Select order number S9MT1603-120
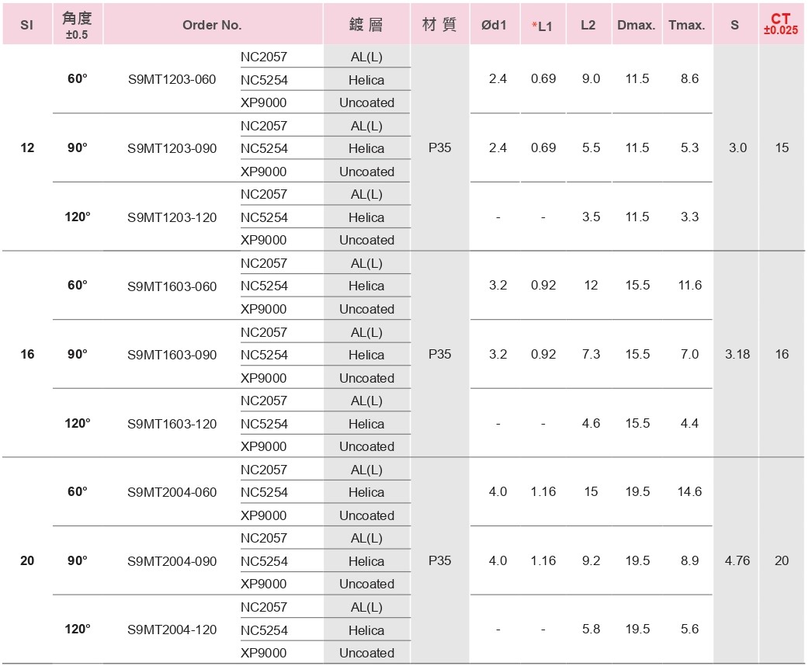 172,424
